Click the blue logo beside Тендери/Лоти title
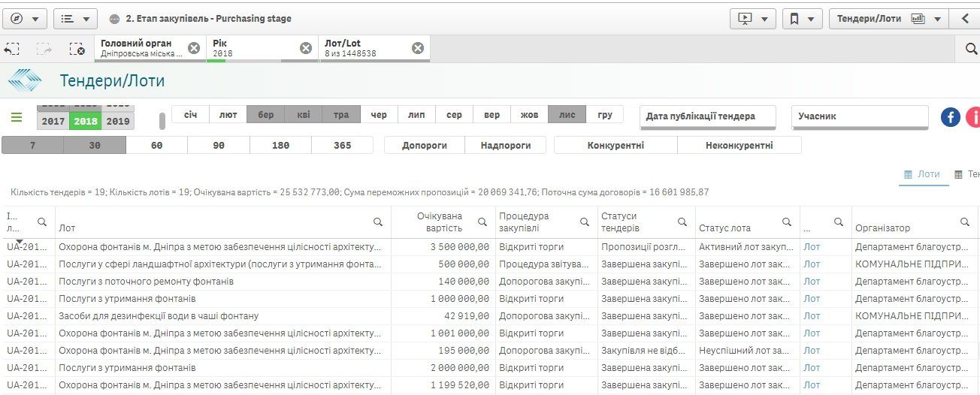 click(25, 80)
